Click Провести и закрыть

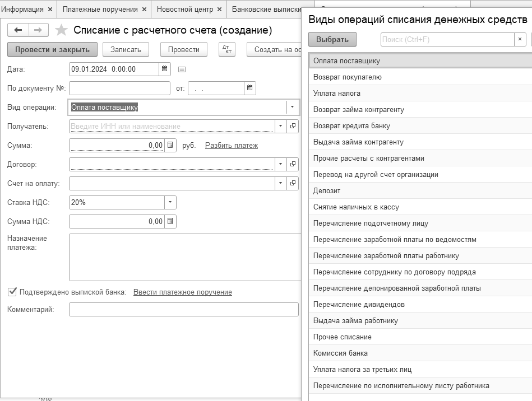pyautogui.click(x=52, y=49)
